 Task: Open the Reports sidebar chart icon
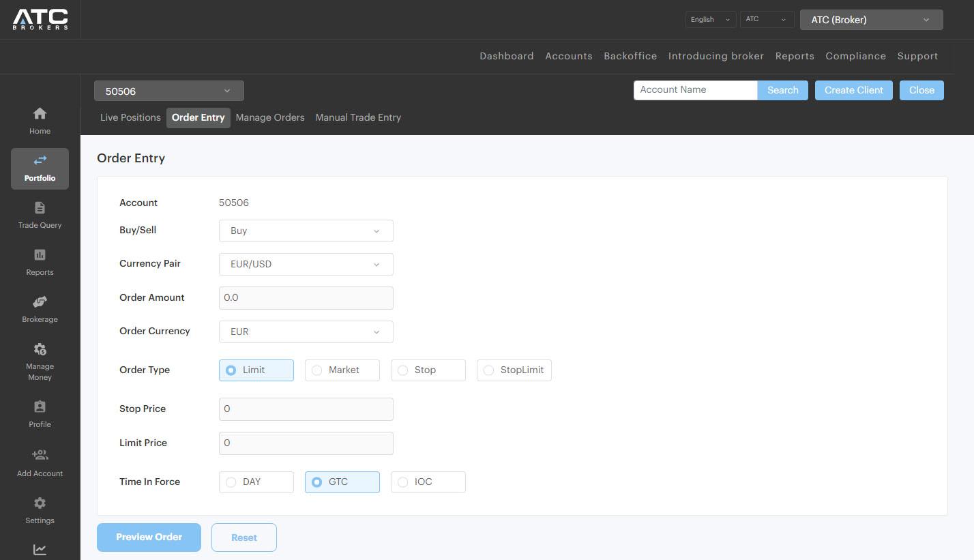(x=40, y=255)
